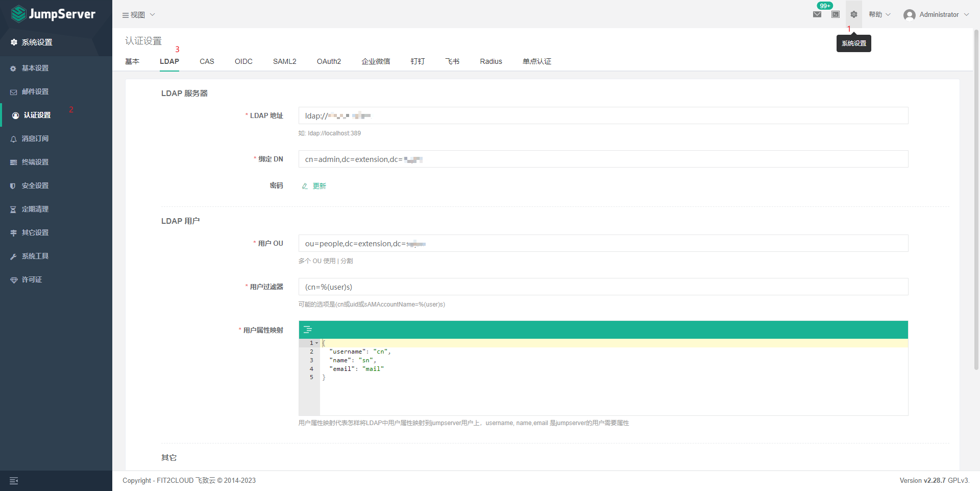The width and height of the screenshot is (980, 491).
Task: Open the SAML2 tab
Action: tap(284, 61)
